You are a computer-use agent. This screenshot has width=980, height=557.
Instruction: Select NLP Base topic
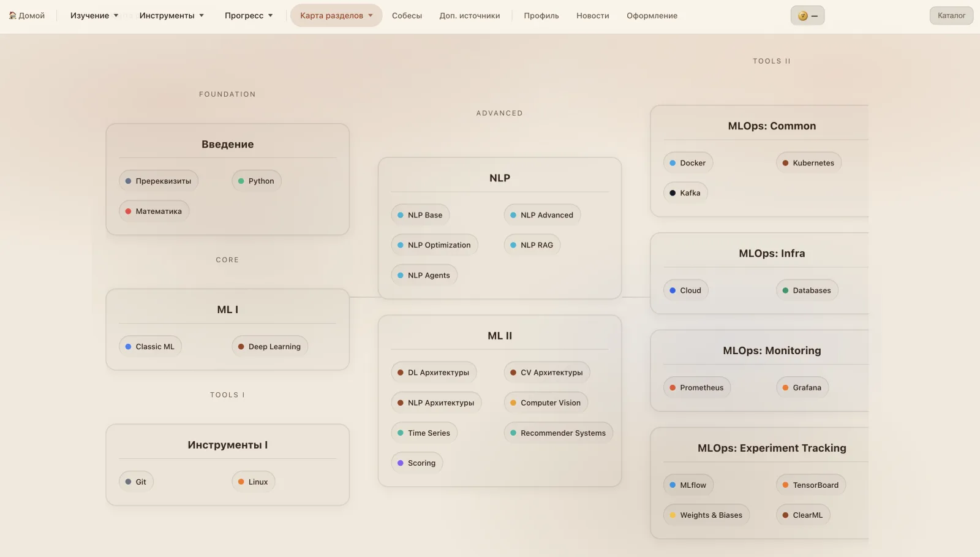click(420, 214)
